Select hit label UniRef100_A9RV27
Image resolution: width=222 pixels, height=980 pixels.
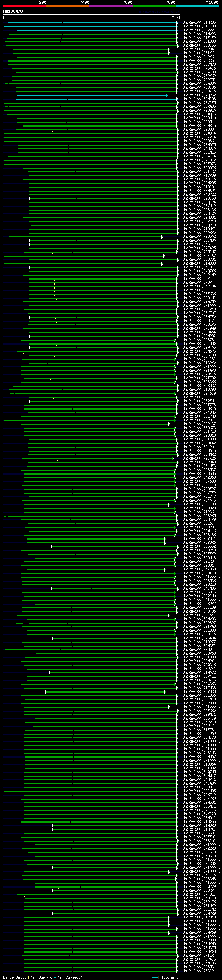pyautogui.click(x=199, y=30)
